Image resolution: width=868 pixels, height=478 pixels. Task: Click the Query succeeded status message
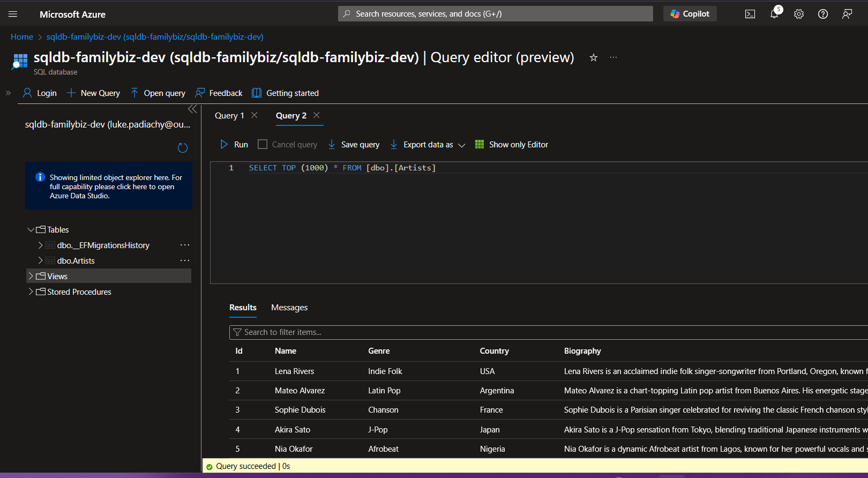(x=253, y=466)
